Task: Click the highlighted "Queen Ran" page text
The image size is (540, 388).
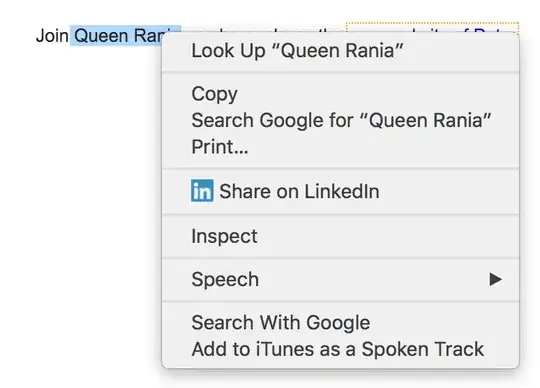Action: pyautogui.click(x=117, y=35)
